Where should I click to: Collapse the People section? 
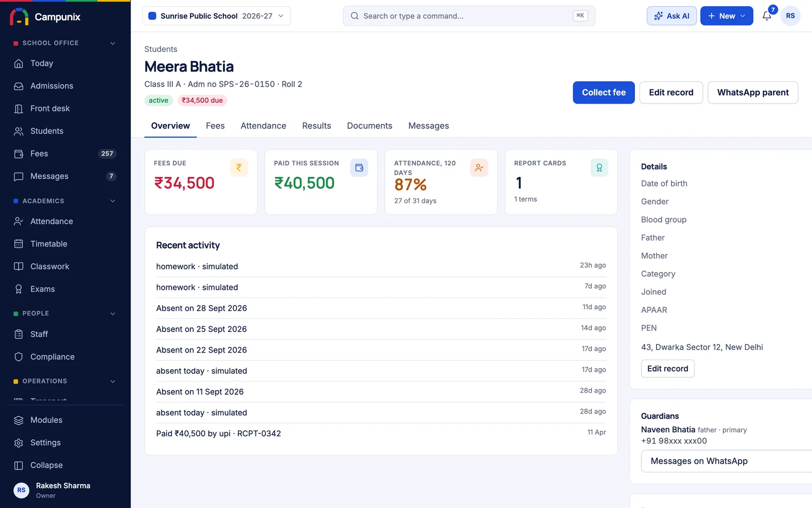pyautogui.click(x=113, y=313)
